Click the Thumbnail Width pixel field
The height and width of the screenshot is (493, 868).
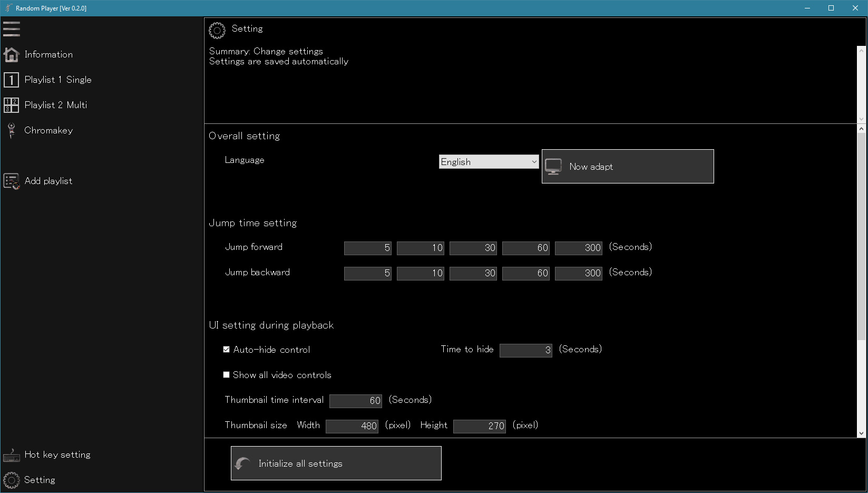pyautogui.click(x=352, y=426)
